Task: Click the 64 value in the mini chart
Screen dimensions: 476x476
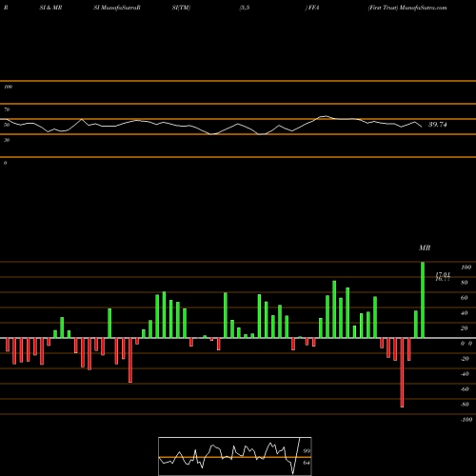Action: coord(307,463)
